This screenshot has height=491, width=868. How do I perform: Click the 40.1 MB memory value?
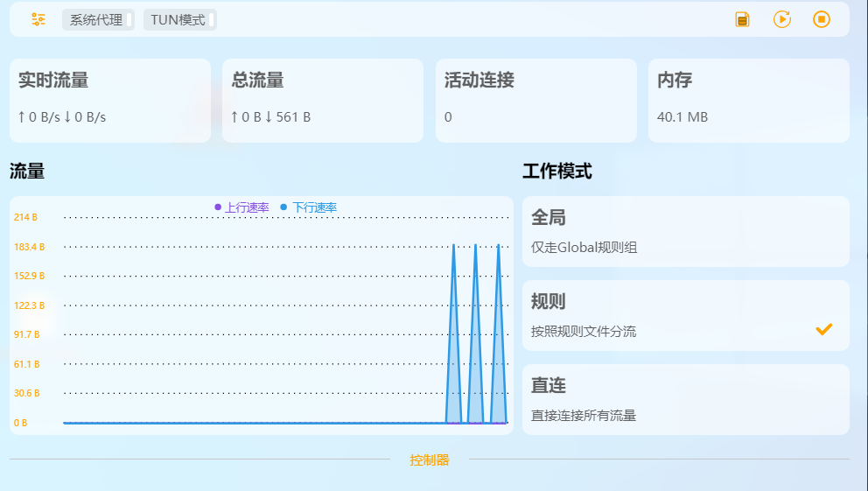(x=682, y=116)
